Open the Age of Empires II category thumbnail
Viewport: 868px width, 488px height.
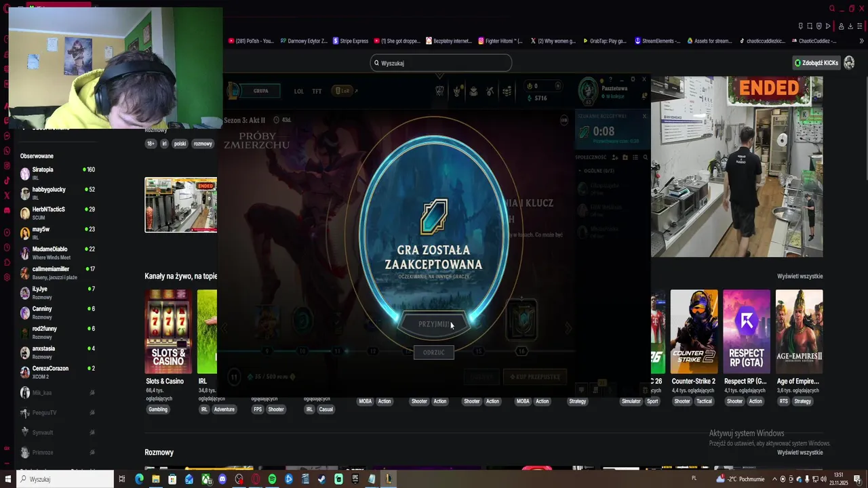(x=800, y=331)
